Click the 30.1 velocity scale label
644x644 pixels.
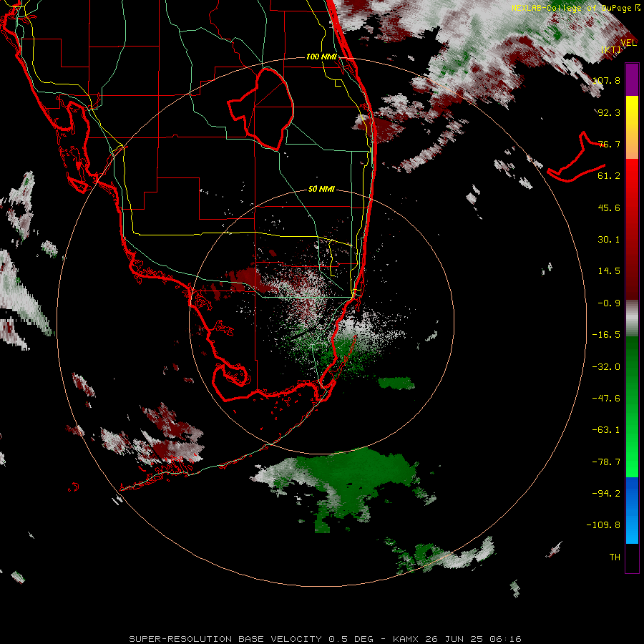(609, 240)
